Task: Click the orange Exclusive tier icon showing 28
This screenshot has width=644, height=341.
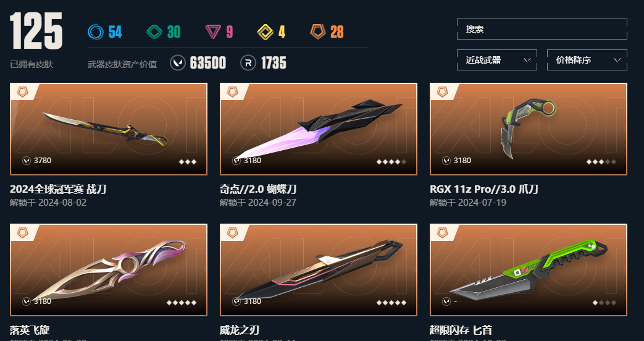Action: (318, 32)
